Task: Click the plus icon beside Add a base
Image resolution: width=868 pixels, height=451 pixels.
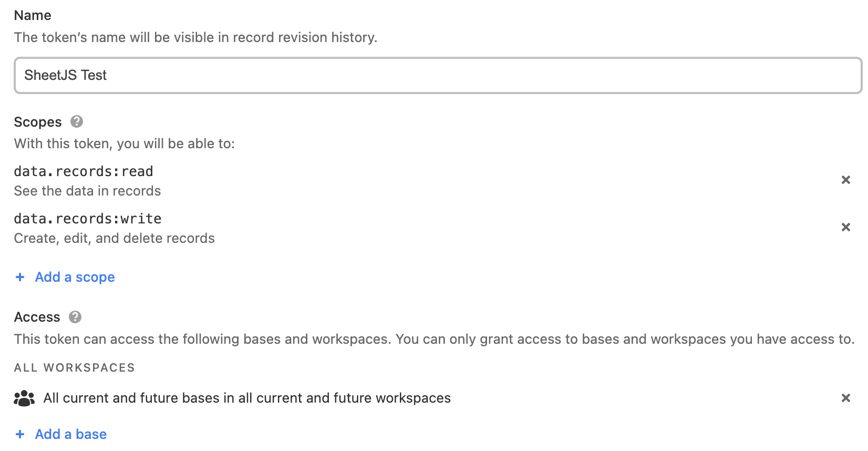Action: click(x=20, y=434)
